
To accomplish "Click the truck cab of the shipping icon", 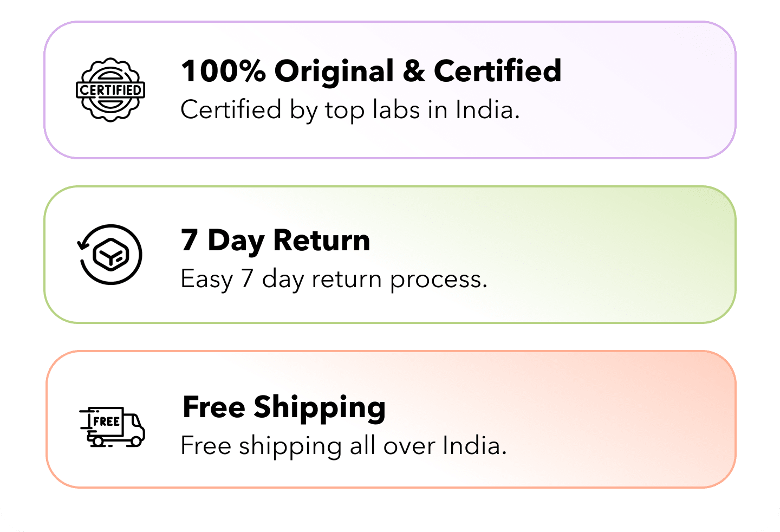I will 134,427.
